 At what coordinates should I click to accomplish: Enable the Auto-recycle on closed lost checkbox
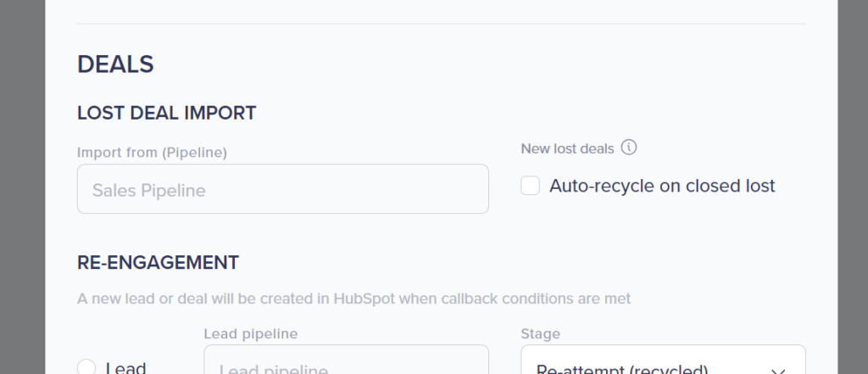pos(531,186)
